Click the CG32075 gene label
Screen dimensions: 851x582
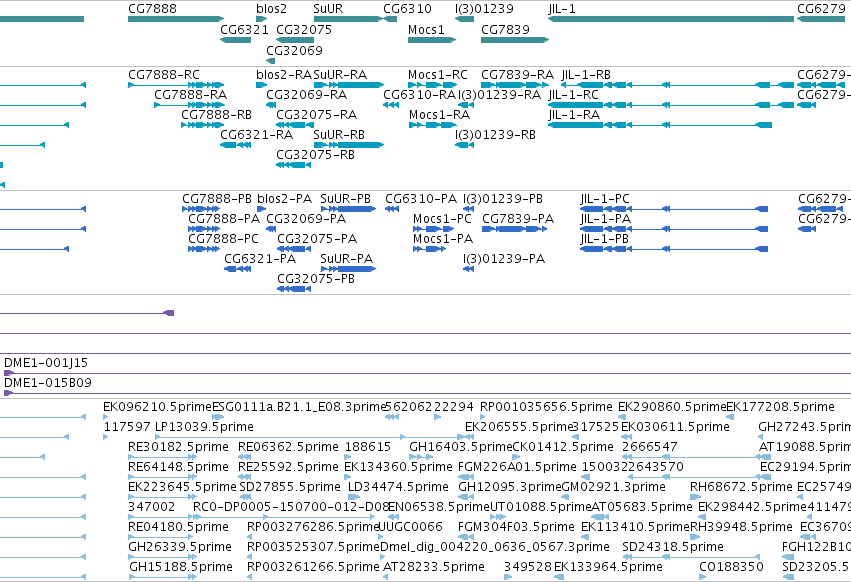click(x=304, y=29)
